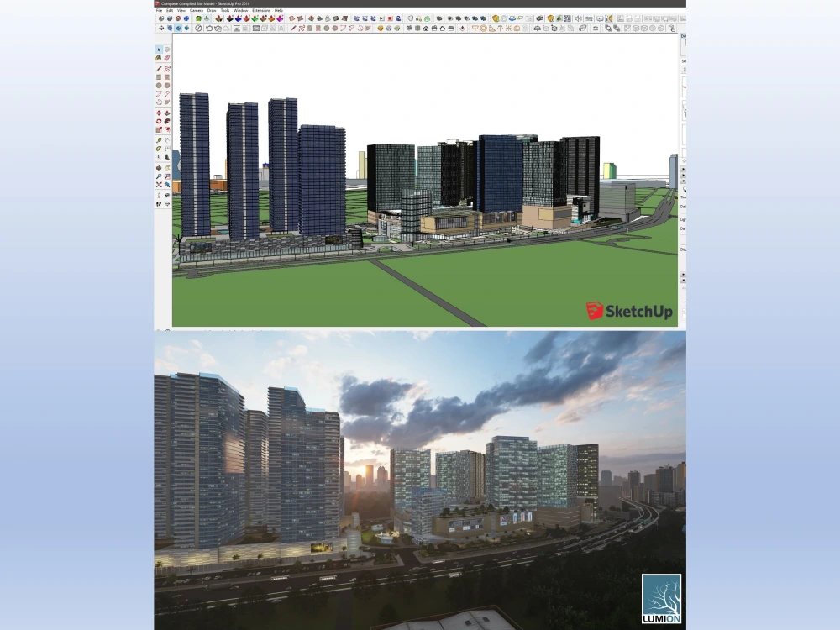Activate the Rotate tool in left toolbar
Screen dimensions: 840x630
(159, 121)
